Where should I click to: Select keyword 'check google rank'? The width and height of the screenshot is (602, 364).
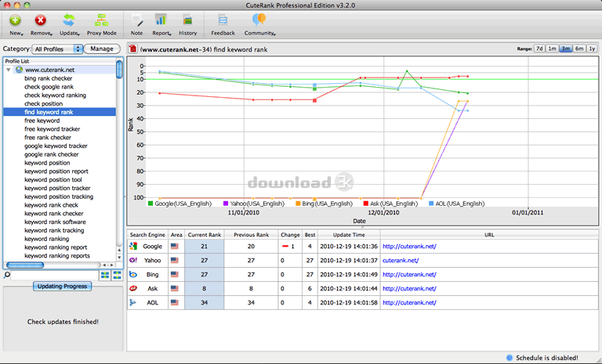[x=49, y=87]
